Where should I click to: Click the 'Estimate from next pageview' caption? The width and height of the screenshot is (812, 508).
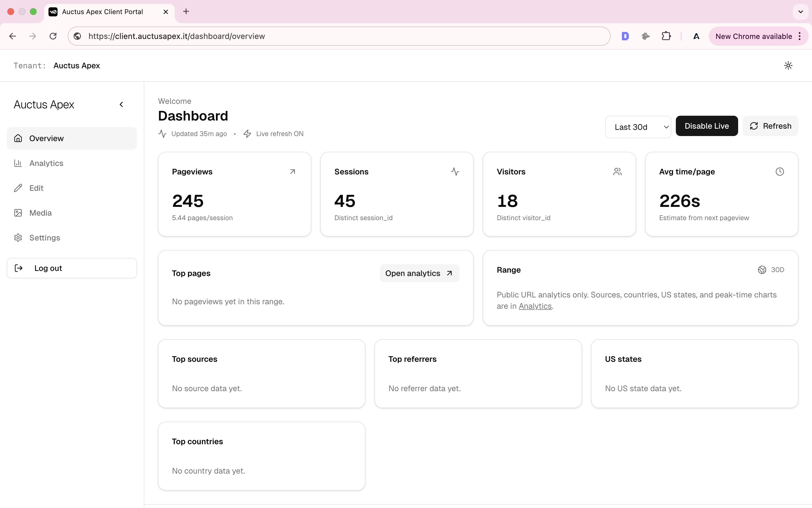704,218
